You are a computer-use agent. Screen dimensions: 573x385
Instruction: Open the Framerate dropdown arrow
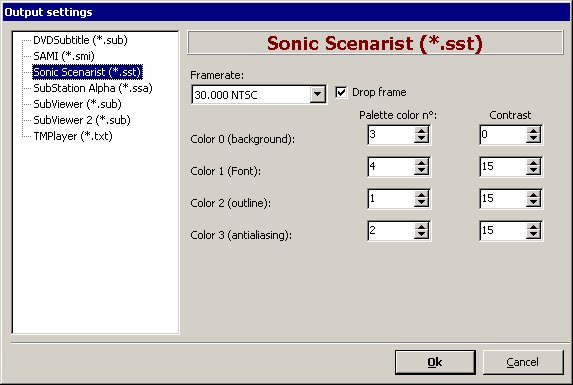pos(317,95)
